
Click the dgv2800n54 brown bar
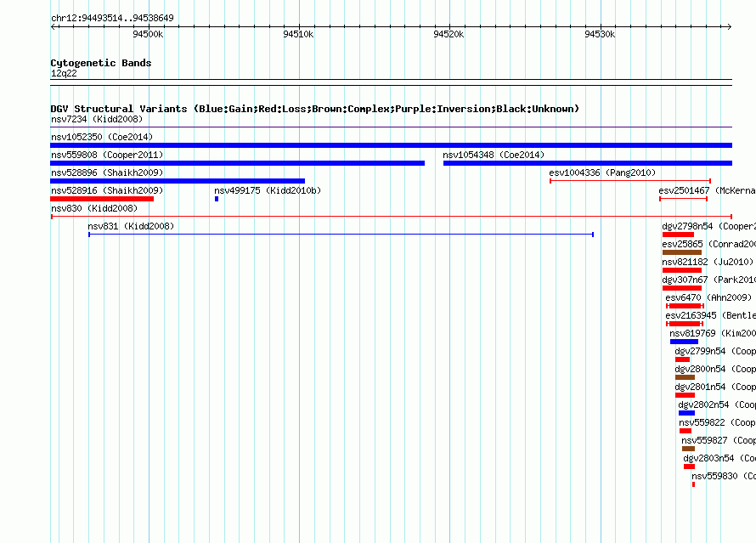tap(685, 377)
